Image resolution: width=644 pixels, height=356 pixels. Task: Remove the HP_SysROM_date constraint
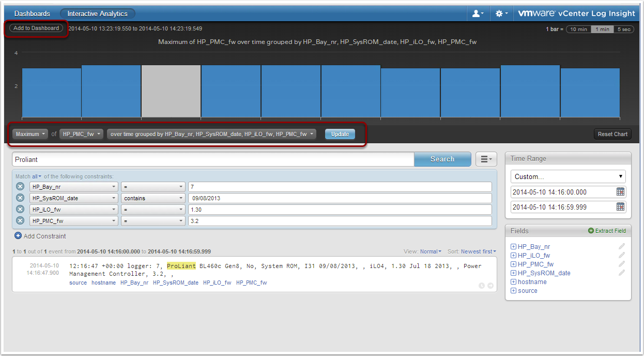click(x=20, y=198)
